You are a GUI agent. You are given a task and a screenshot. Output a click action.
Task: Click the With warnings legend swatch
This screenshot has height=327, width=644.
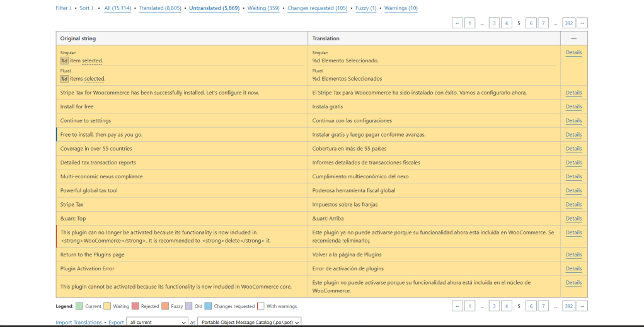coord(260,306)
